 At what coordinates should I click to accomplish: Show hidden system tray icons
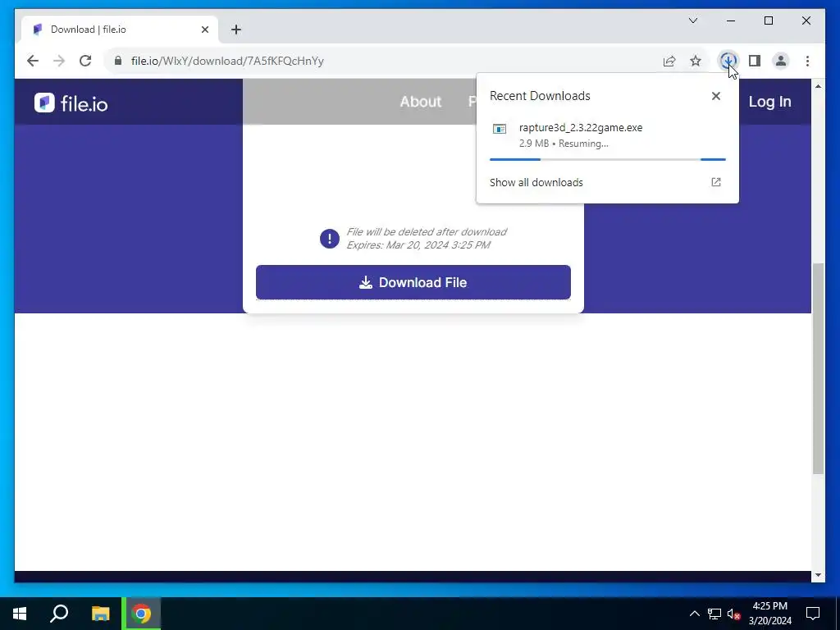pos(694,614)
